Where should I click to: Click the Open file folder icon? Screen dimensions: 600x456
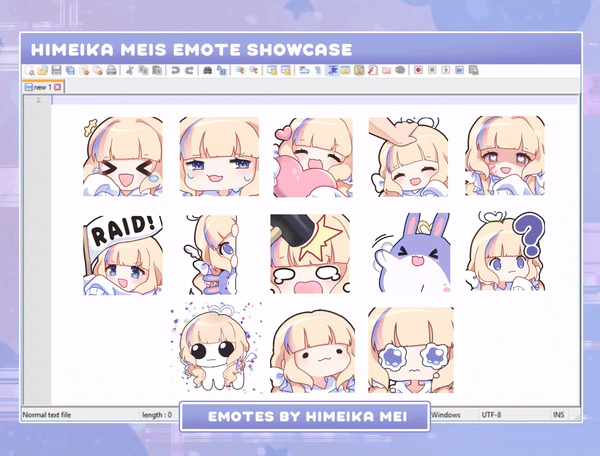43,71
